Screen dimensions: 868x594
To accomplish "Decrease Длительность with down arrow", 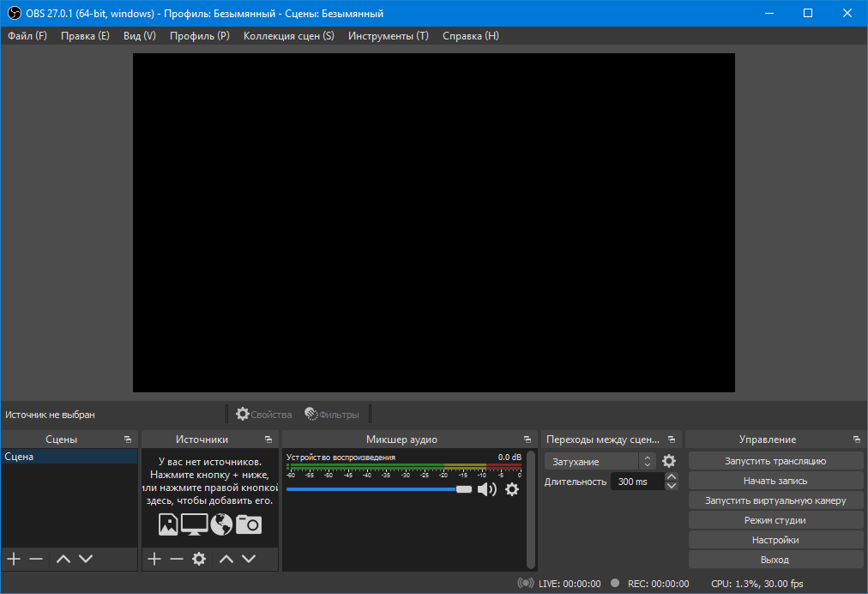I will pyautogui.click(x=672, y=485).
